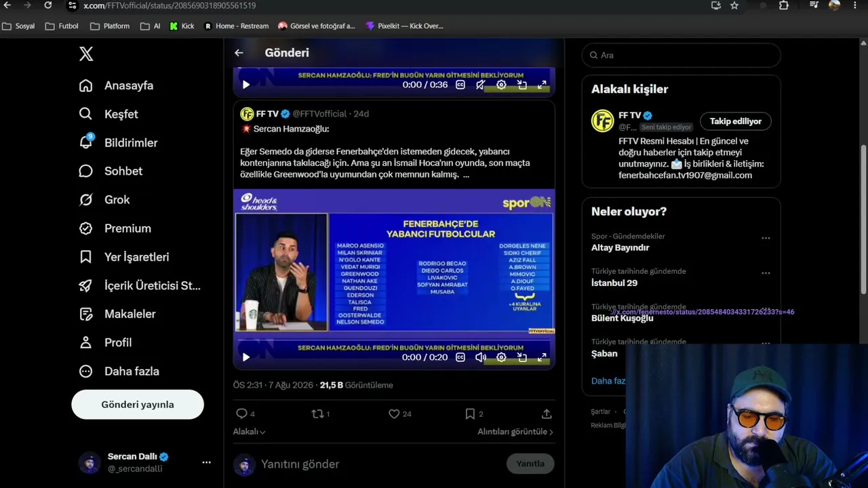Open Alıntıları görüntüle link
868x488 pixels.
point(515,432)
